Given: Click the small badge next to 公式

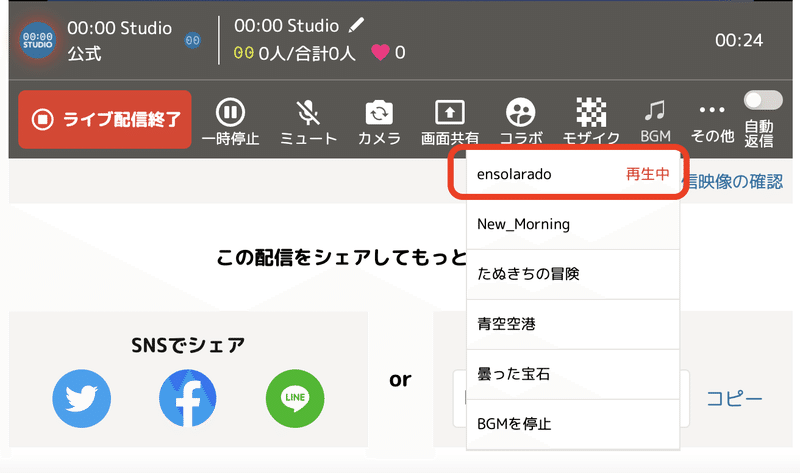Looking at the screenshot, I should click(192, 40).
